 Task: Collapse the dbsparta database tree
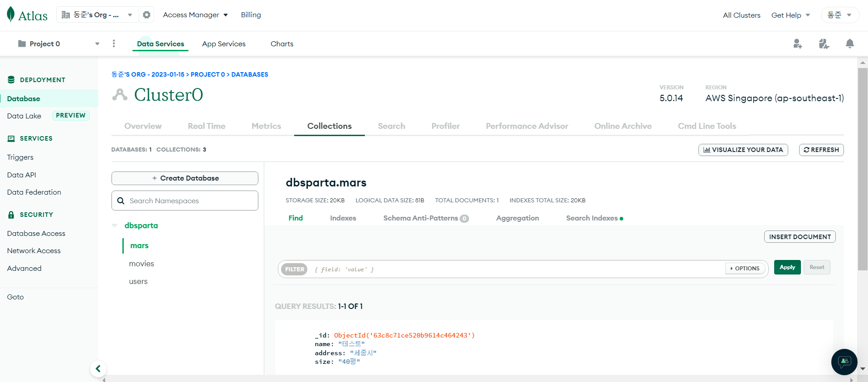point(115,225)
